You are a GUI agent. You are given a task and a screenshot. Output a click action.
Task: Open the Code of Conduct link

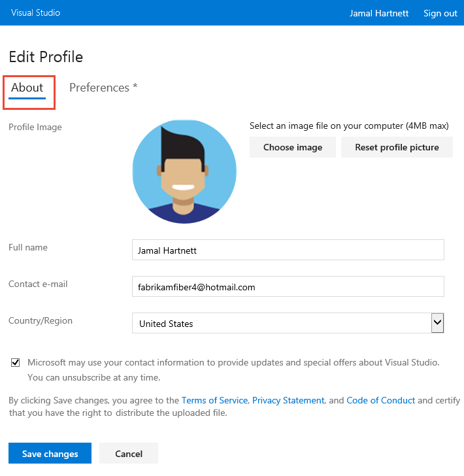(380, 400)
